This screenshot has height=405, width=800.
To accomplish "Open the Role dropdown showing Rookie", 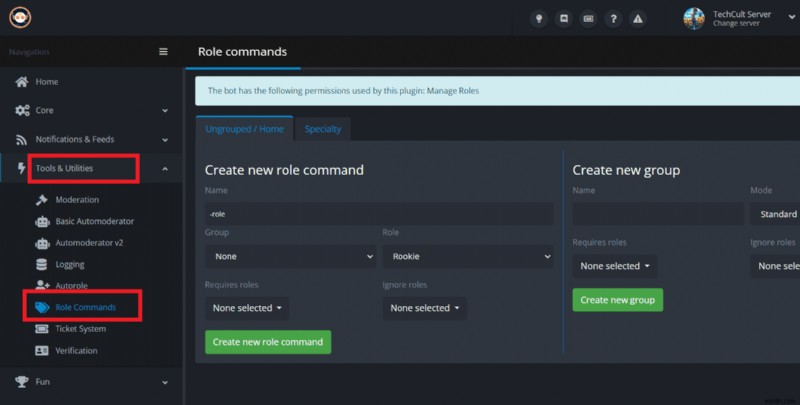I will click(468, 256).
